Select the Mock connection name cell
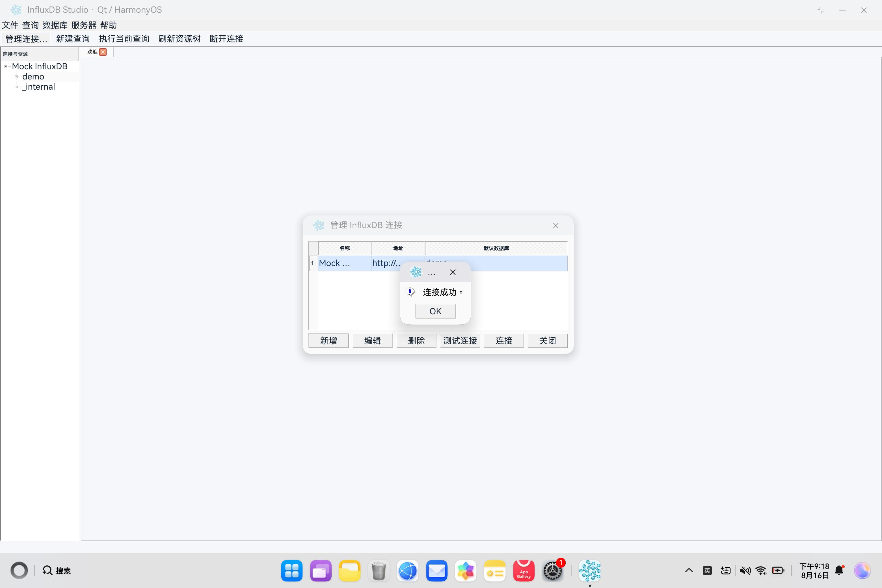 point(345,263)
